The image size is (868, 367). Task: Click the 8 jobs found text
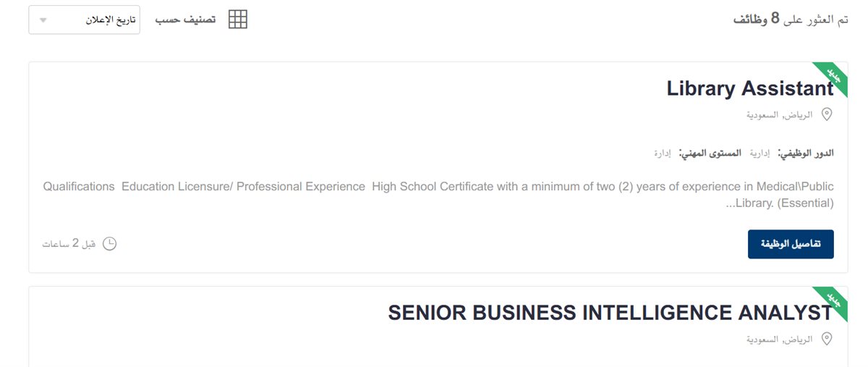(x=790, y=19)
